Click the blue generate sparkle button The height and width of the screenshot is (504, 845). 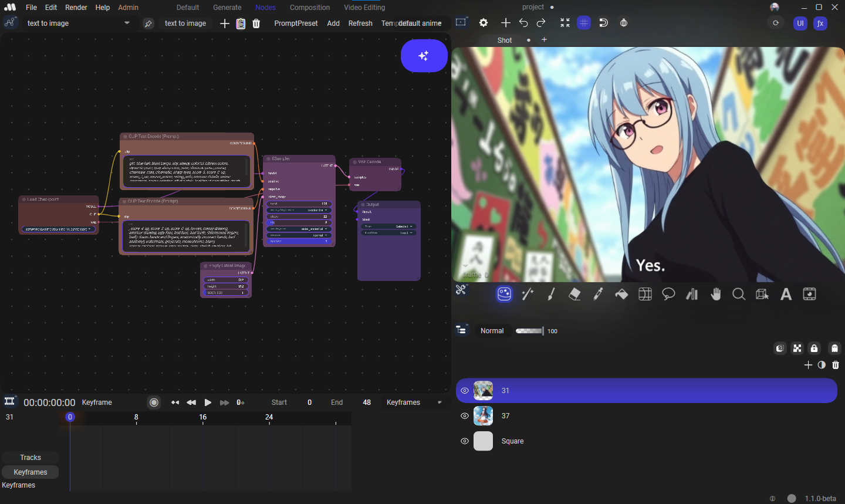coord(424,56)
